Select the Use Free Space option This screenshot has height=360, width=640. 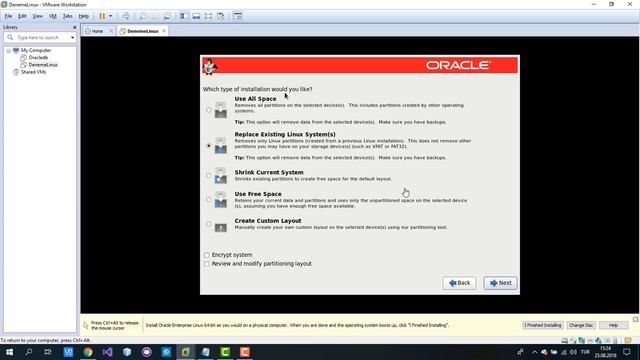coord(209,200)
